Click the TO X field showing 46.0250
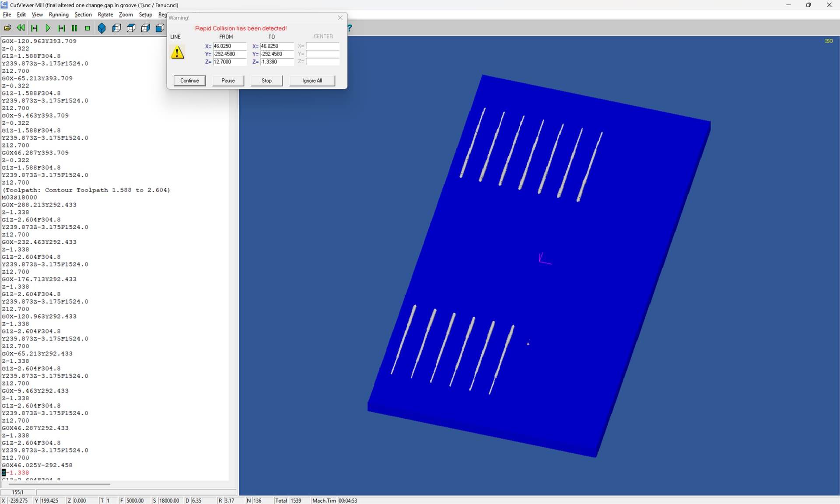840x504 pixels. (277, 46)
